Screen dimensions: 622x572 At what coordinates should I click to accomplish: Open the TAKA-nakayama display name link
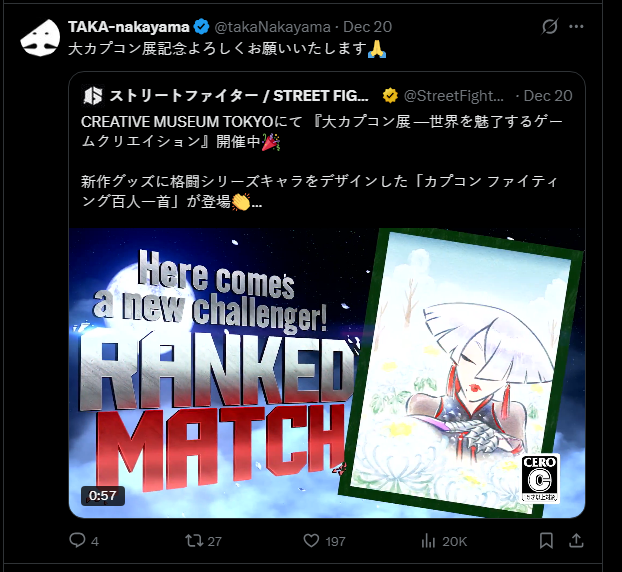pyautogui.click(x=129, y=27)
